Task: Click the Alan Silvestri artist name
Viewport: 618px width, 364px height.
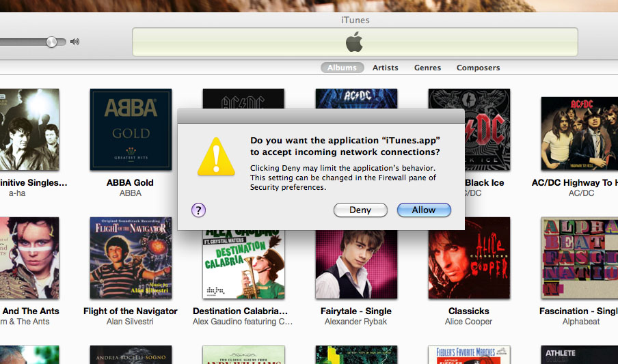Action: (130, 322)
